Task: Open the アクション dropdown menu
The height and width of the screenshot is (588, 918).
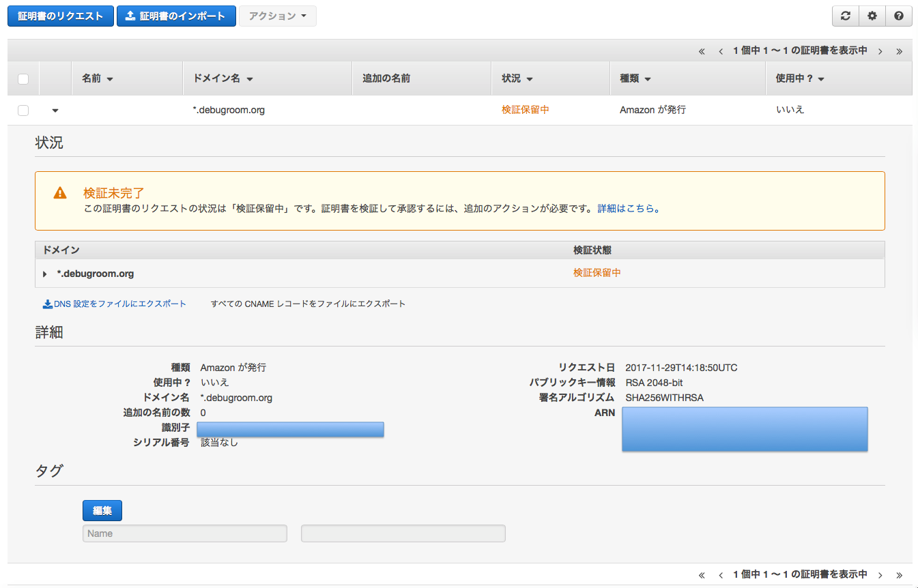Action: point(278,16)
